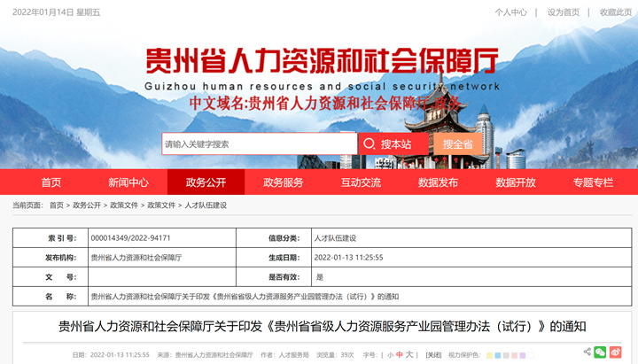Click the share icon beside WeChat

586,352
